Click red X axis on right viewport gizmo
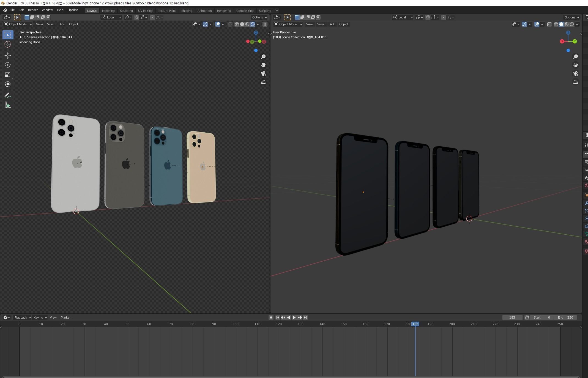The width and height of the screenshot is (588, 378). pos(562,41)
